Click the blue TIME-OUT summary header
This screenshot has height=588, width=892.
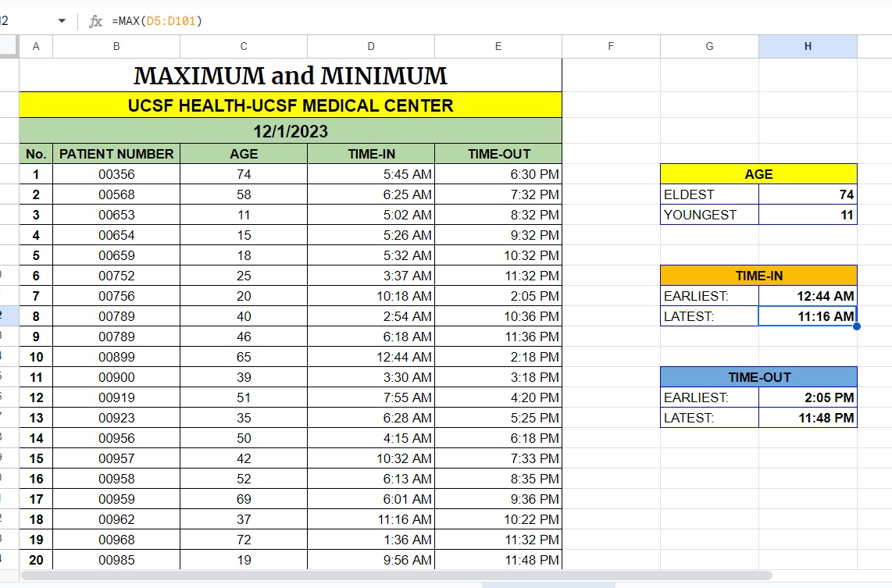[x=759, y=377]
